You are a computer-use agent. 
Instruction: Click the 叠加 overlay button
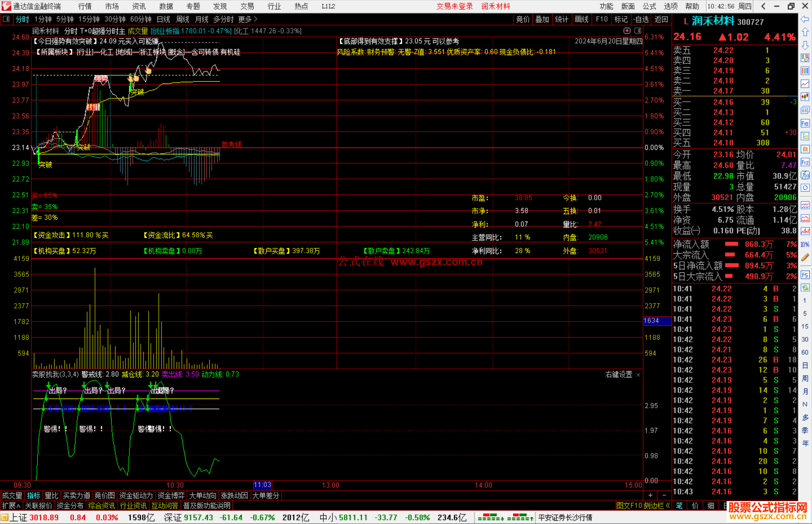(542, 19)
